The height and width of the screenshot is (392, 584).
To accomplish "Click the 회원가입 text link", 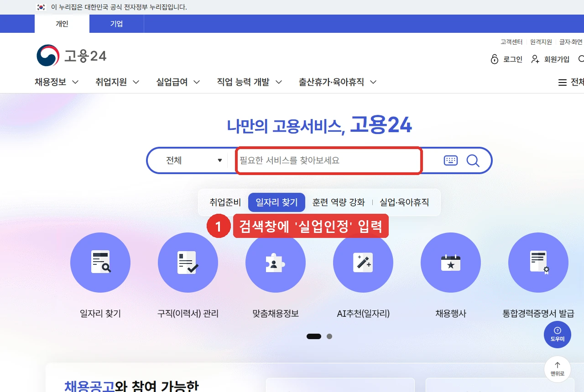I will click(557, 59).
